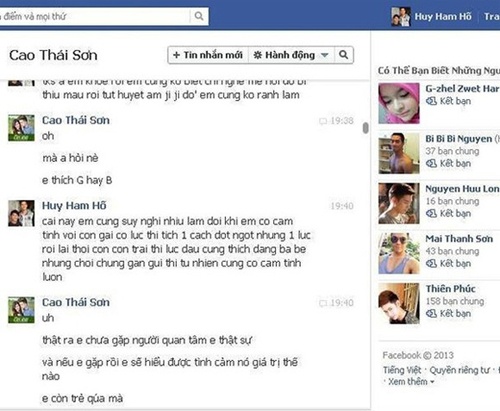
Task: Click the search input field at top
Action: click(94, 16)
